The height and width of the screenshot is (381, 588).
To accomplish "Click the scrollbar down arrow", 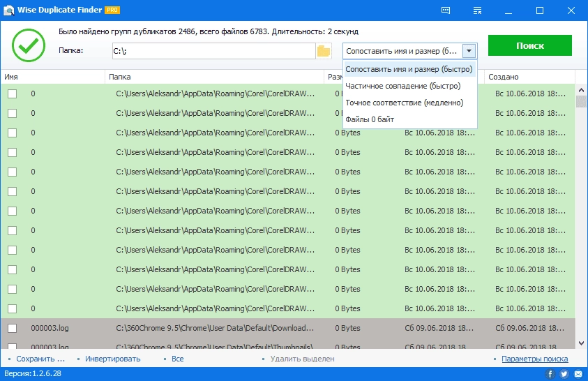I will pyautogui.click(x=581, y=343).
